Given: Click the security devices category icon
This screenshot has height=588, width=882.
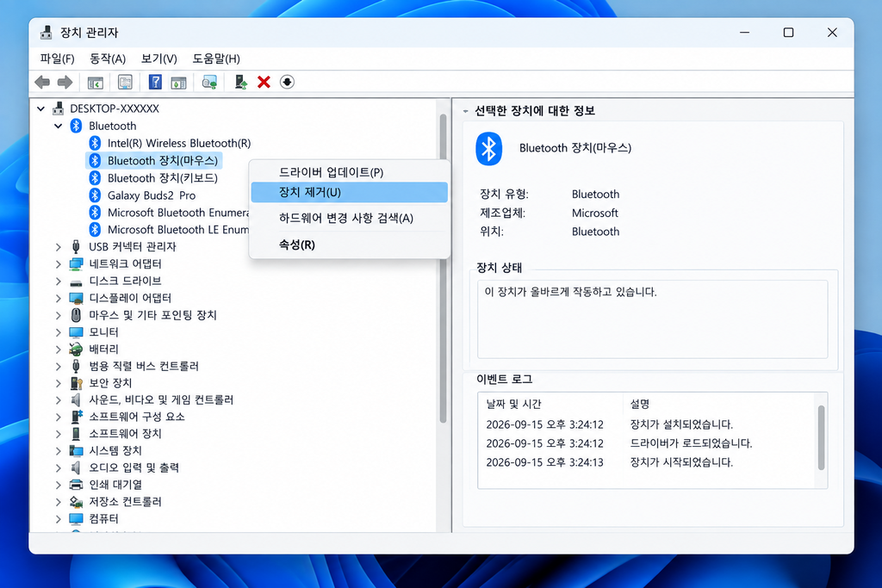Looking at the screenshot, I should tap(76, 383).
